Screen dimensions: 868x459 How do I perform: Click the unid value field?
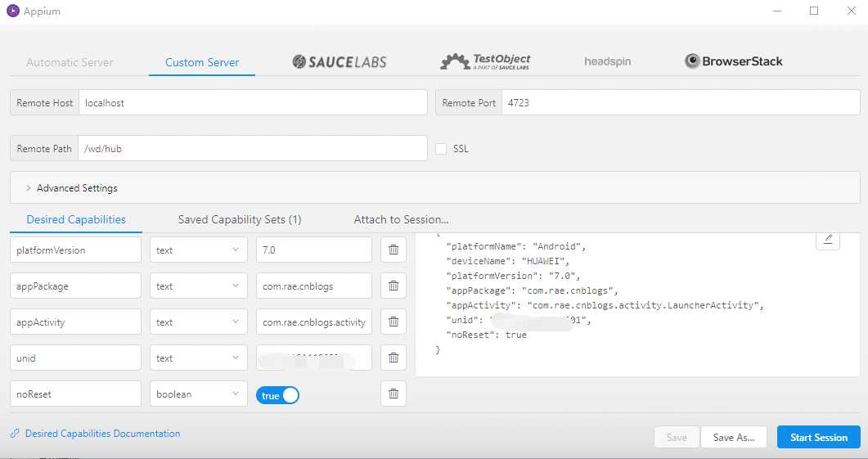[x=314, y=358]
